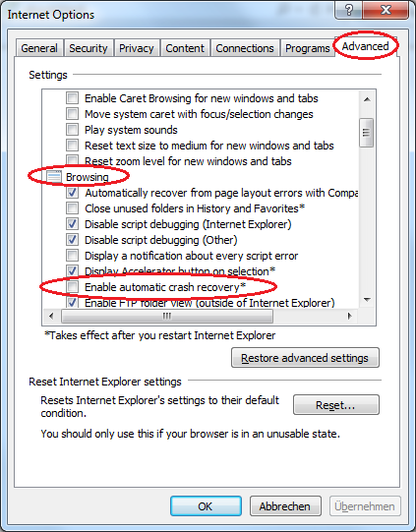Click Restore advanced settings button
This screenshot has width=416, height=532.
click(305, 358)
